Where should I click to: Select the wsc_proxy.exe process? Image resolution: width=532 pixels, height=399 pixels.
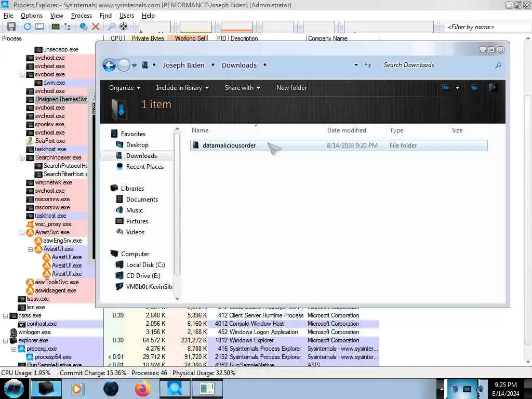[53, 224]
